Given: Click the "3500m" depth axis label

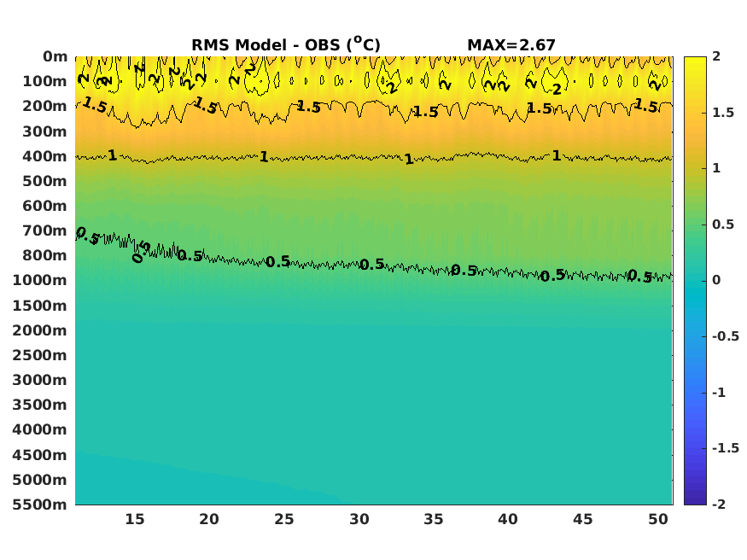Looking at the screenshot, I should [x=40, y=405].
